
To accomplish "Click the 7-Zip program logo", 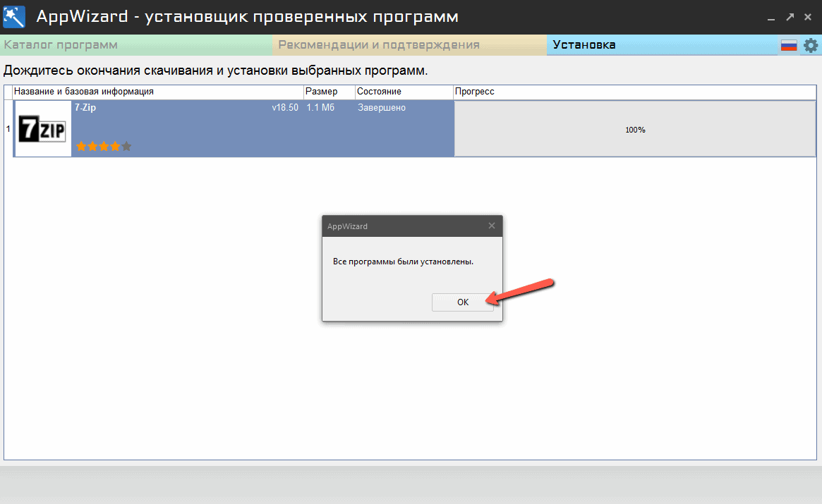I will (42, 129).
